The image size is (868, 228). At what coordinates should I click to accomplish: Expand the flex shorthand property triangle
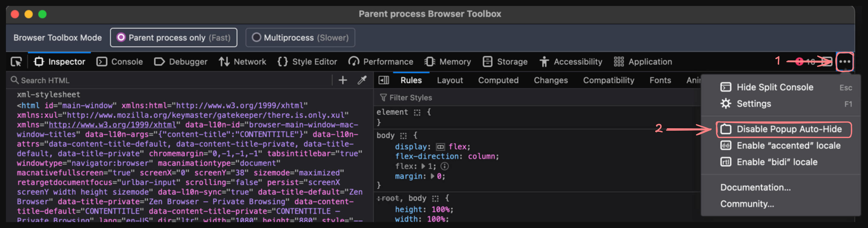click(x=423, y=166)
